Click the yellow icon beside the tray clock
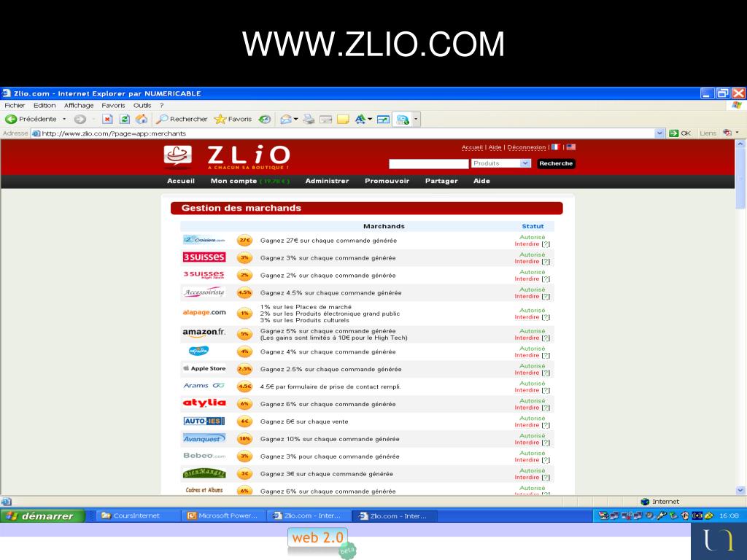This screenshot has width=747, height=560. tap(709, 516)
